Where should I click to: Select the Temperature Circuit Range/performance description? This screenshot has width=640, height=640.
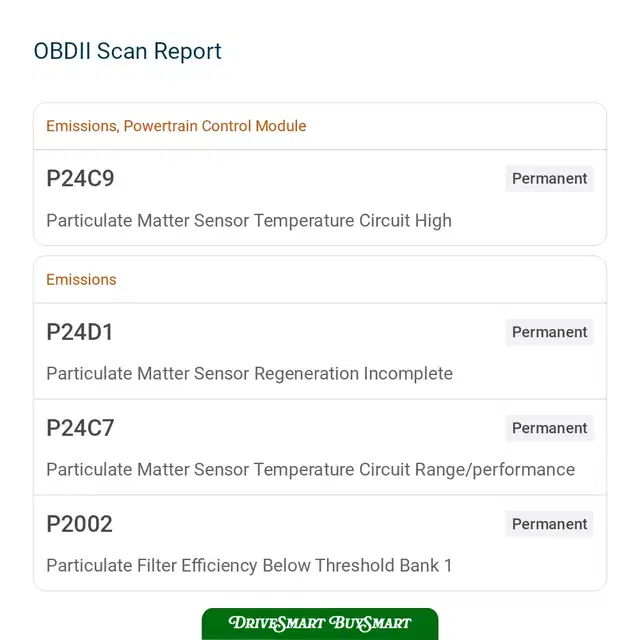click(x=311, y=470)
